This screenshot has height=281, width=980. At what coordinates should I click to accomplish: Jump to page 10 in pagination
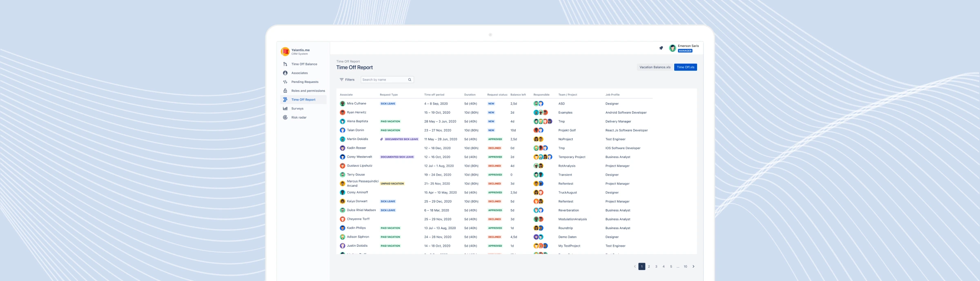pos(685,267)
